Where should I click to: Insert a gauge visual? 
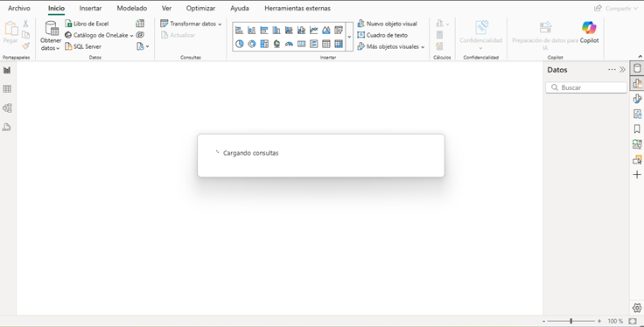289,44
